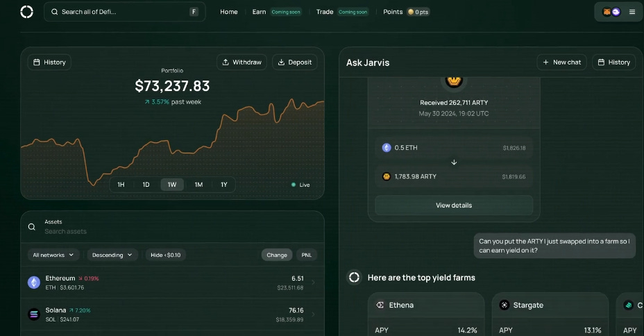Click the ARTY token icon in swap card
Viewport: 644px width, 336px height.
click(387, 176)
